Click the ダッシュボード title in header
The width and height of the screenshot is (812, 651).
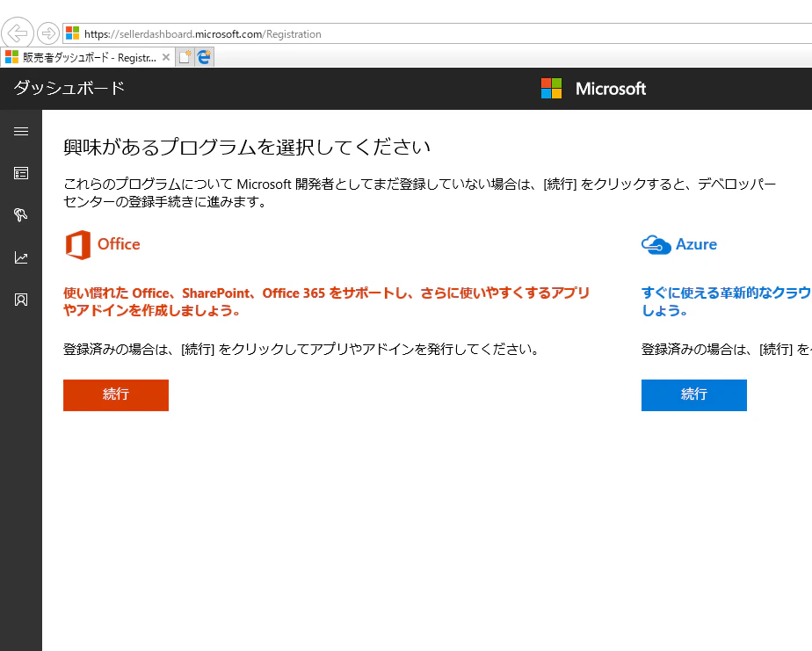69,88
